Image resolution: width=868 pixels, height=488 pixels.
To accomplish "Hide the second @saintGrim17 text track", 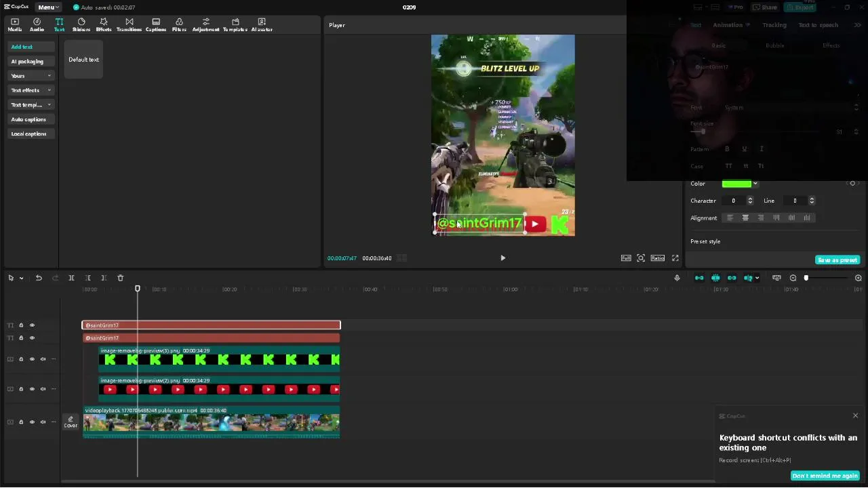I will coord(32,338).
